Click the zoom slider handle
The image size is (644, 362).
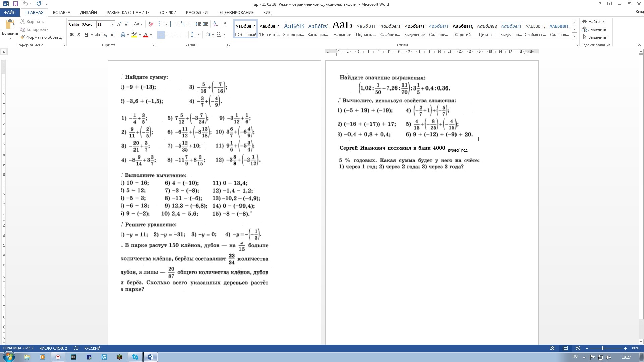[603, 348]
